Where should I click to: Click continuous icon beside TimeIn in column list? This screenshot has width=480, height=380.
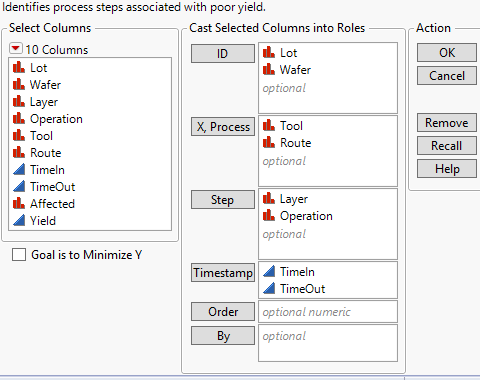click(19, 169)
